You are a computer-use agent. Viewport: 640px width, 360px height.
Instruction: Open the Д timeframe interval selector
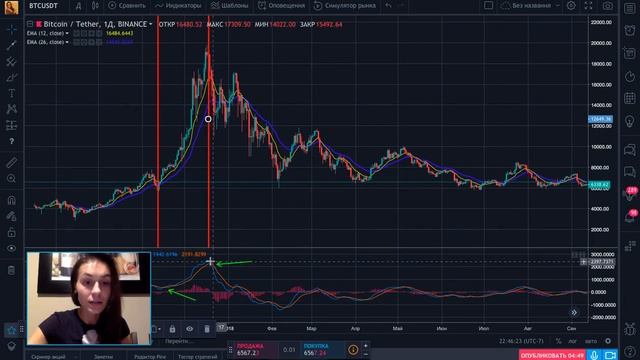tap(78, 6)
